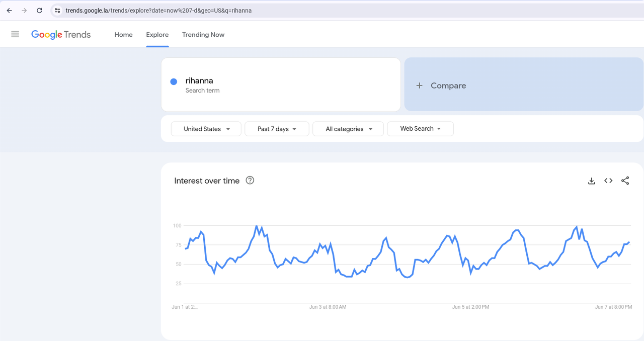
Task: Open help for Interest over time
Action: click(x=250, y=181)
